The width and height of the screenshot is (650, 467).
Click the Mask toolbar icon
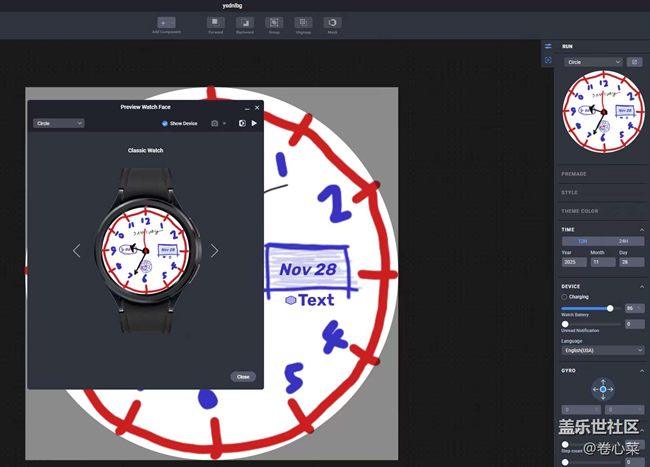point(332,22)
